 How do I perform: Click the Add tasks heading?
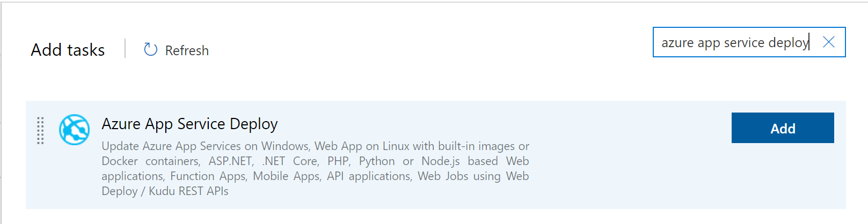(68, 50)
